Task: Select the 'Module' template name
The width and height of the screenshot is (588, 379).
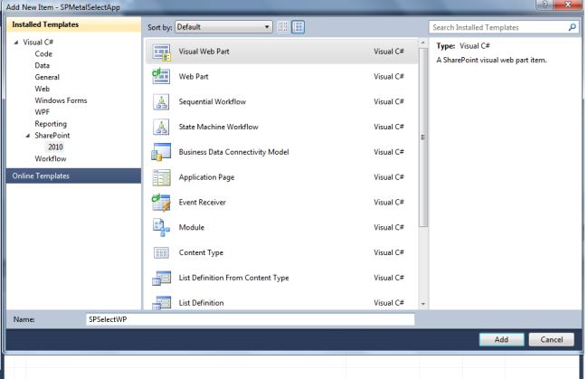Action: tap(191, 228)
